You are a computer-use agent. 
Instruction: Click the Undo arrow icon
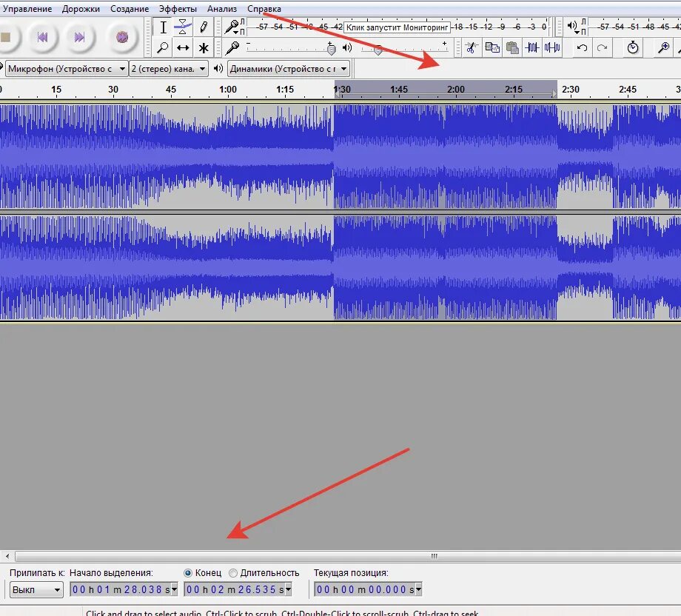click(582, 47)
